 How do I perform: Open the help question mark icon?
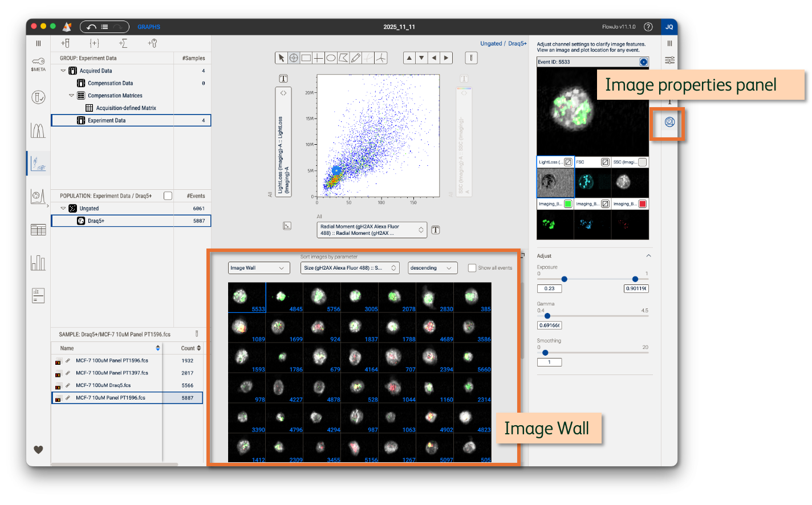[648, 27]
